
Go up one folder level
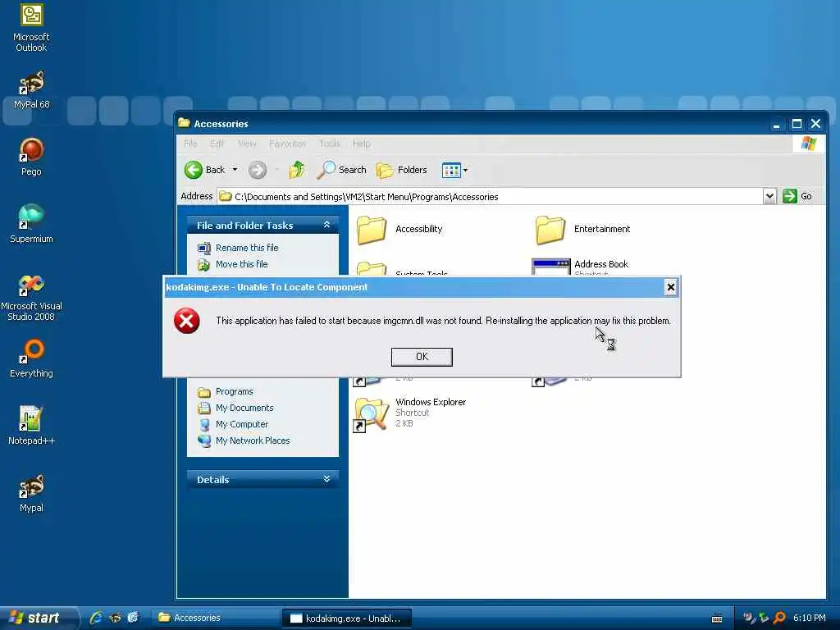pyautogui.click(x=296, y=170)
